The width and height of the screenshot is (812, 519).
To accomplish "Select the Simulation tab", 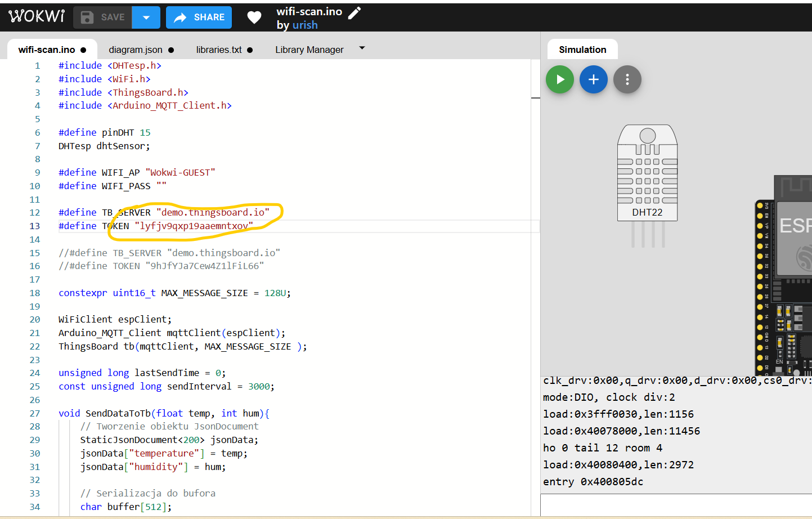I will coord(582,50).
